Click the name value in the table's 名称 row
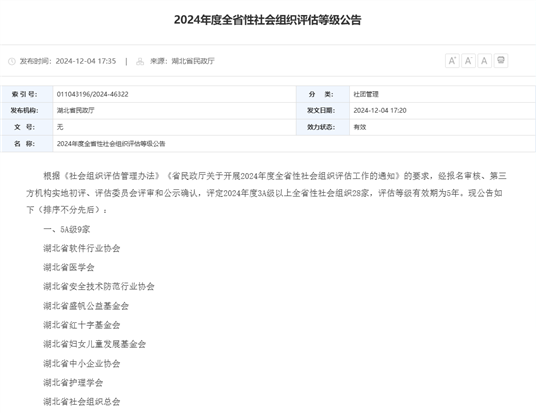The width and height of the screenshot is (536, 413). 111,144
